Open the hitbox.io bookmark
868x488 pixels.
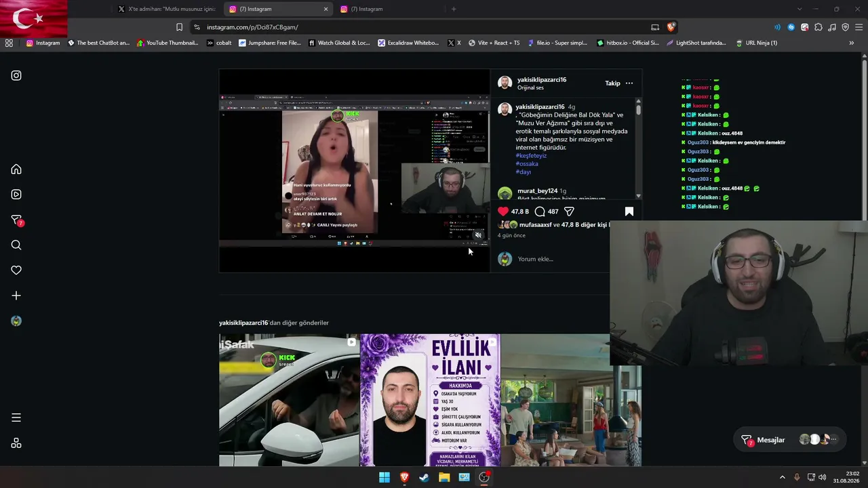(627, 43)
